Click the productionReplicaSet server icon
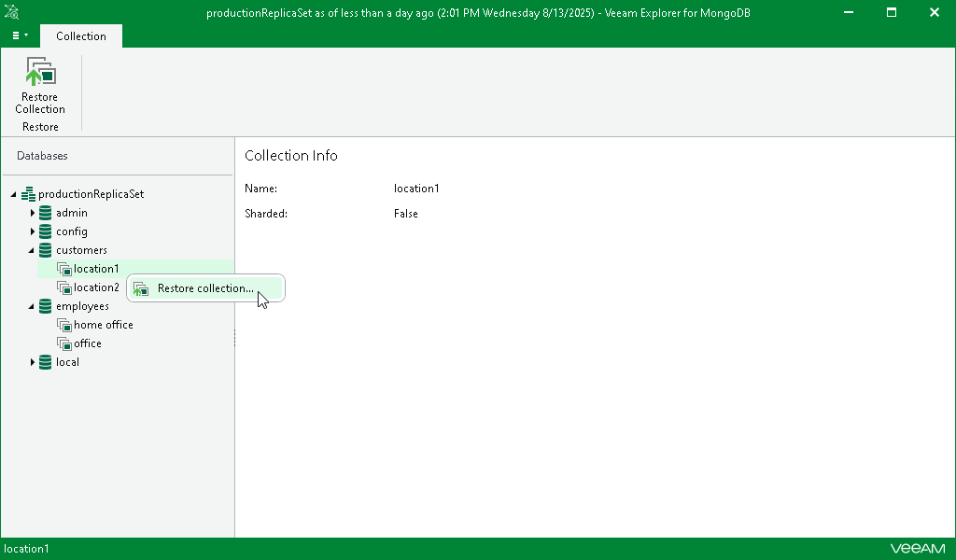This screenshot has width=956, height=560. tap(28, 194)
